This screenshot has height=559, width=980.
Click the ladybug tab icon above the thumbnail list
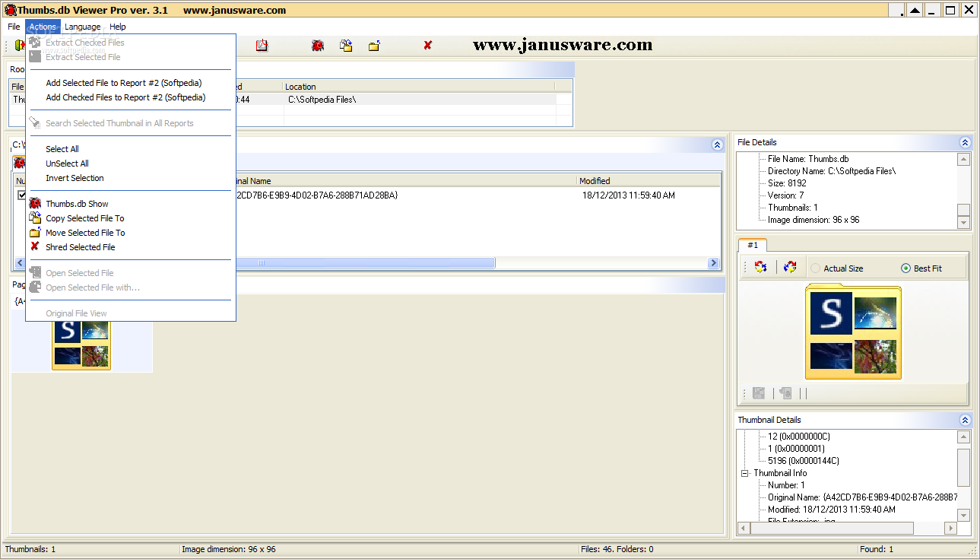coord(19,162)
